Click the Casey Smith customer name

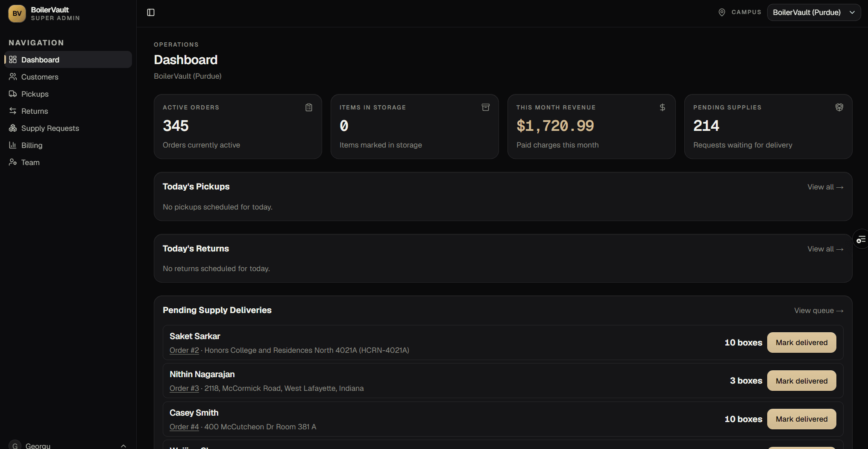(x=194, y=413)
